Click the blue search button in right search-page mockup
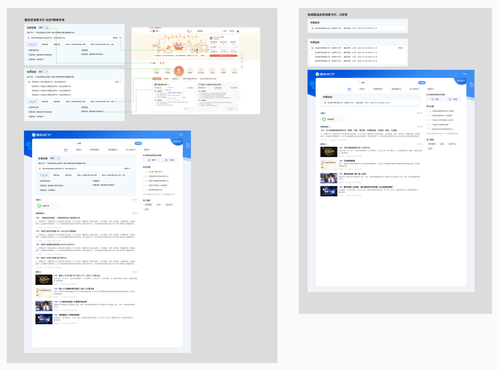The width and height of the screenshot is (500, 370). point(422,82)
